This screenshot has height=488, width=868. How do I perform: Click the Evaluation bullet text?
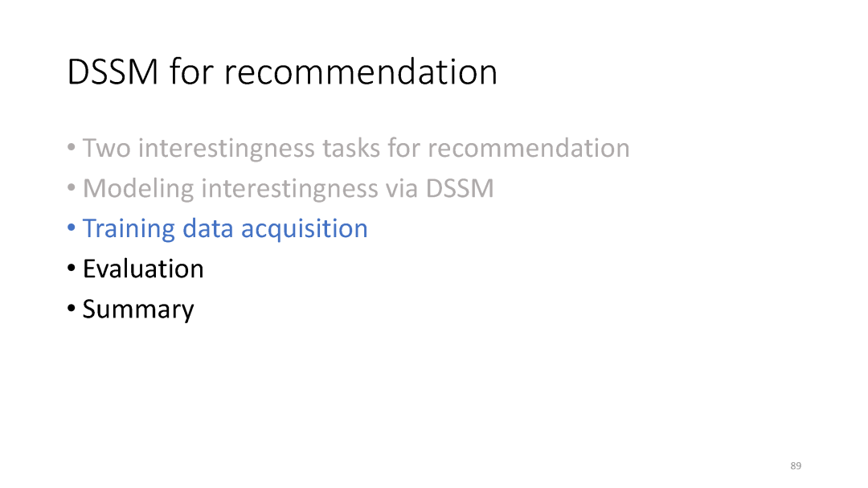[143, 269]
